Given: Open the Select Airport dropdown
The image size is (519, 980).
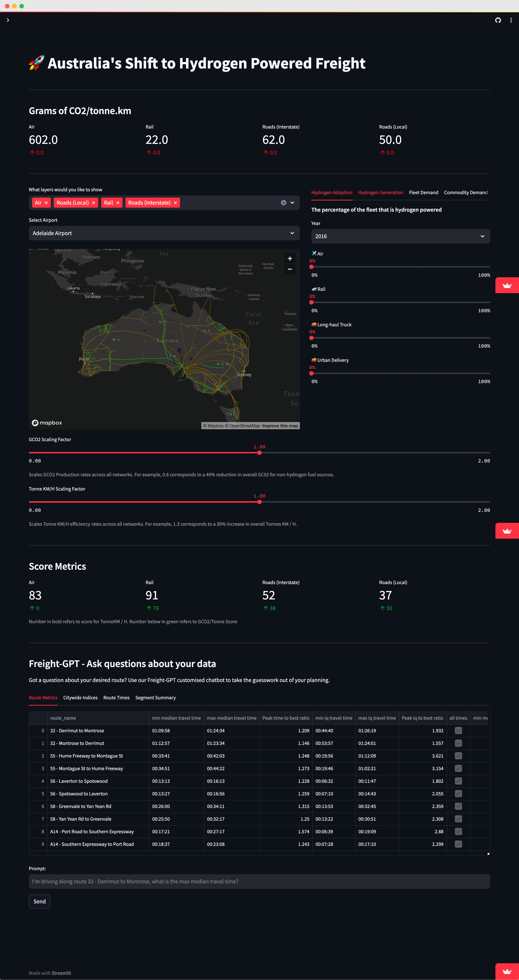Looking at the screenshot, I should 164,233.
